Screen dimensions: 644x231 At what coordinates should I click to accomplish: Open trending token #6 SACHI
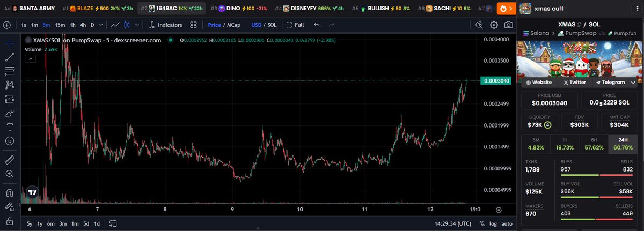444,9
